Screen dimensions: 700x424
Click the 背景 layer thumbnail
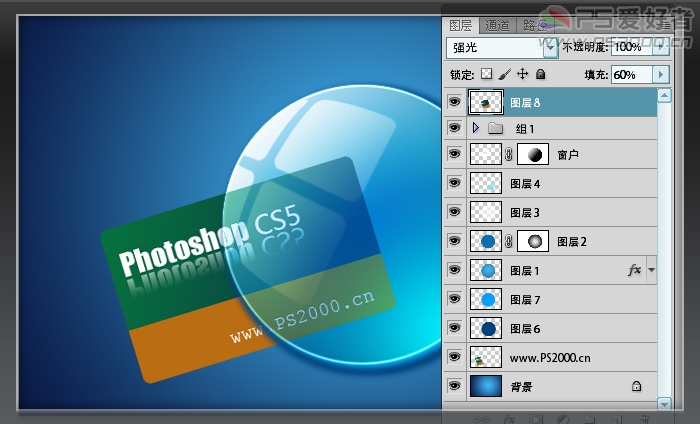pos(486,386)
